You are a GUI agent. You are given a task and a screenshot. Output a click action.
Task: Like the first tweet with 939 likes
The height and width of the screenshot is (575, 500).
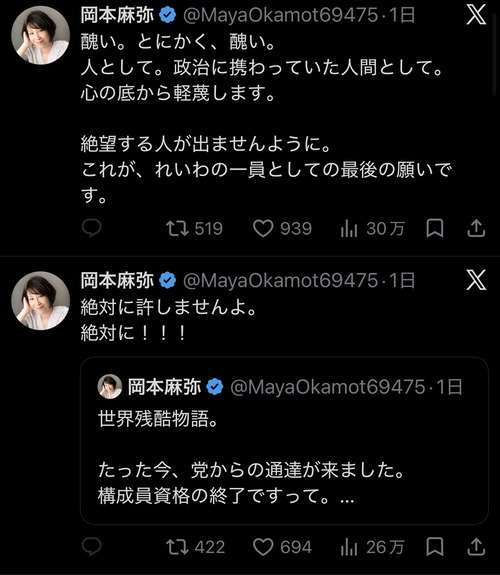(282, 228)
